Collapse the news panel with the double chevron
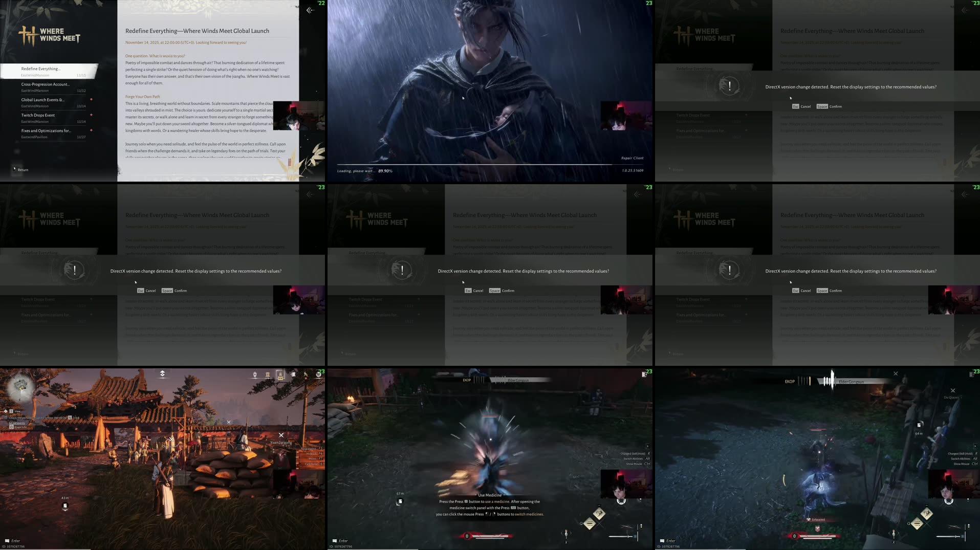This screenshot has height=550, width=980. tap(310, 10)
